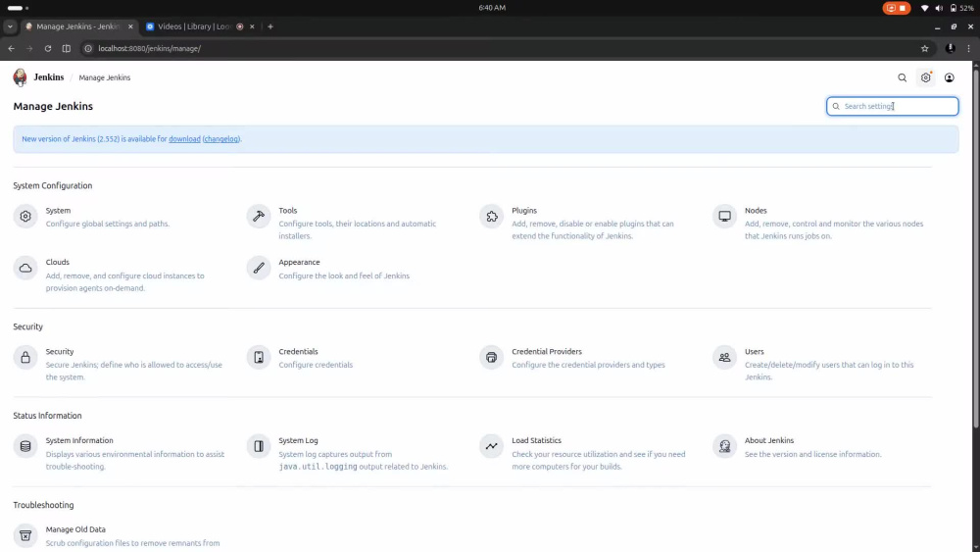Open the Credential Providers icon
The image size is (980, 552).
coord(491,358)
